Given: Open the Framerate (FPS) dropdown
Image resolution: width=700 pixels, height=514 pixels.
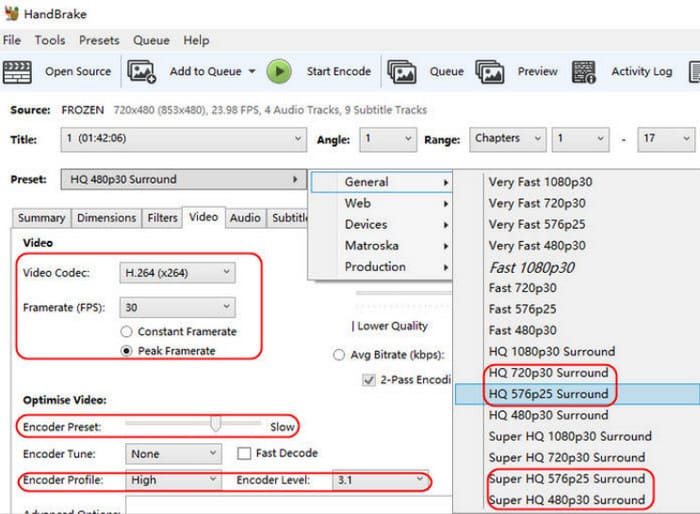Looking at the screenshot, I should 177,307.
